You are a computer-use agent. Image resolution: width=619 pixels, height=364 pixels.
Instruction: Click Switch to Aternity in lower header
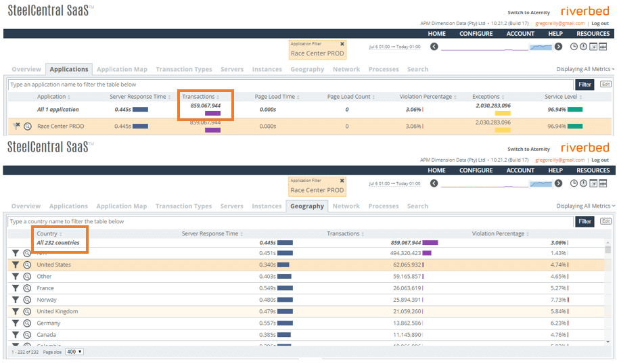[x=528, y=149]
